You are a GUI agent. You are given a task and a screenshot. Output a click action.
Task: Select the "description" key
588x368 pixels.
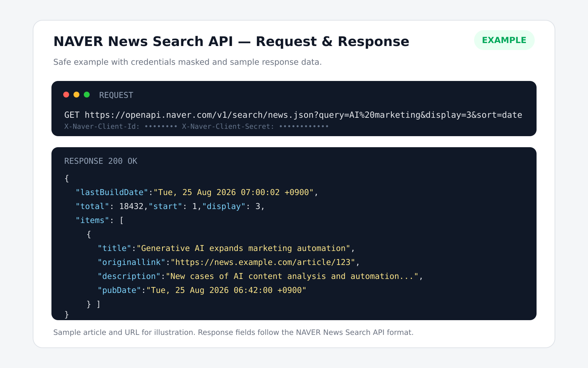pyautogui.click(x=129, y=276)
